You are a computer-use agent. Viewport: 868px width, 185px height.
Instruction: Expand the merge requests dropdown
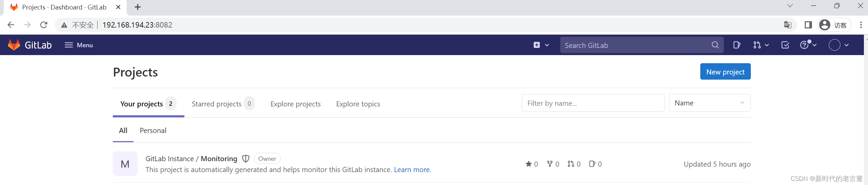761,45
